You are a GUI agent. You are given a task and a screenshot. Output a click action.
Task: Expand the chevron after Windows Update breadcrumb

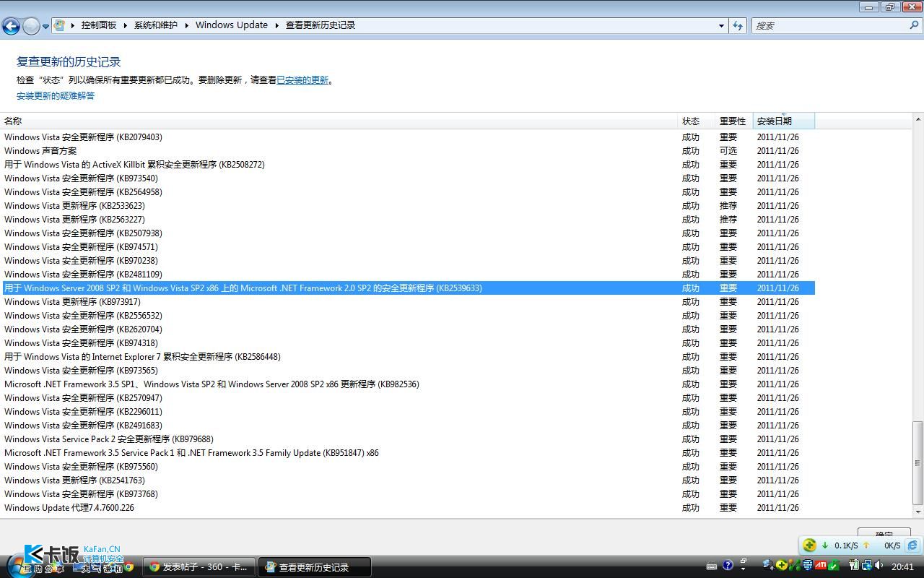click(276, 25)
